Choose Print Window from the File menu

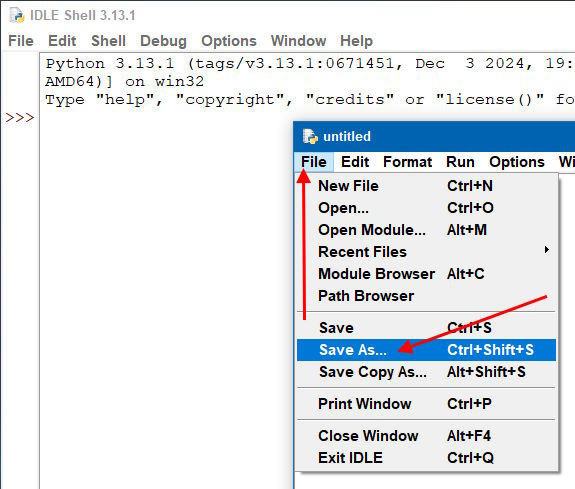[426, 404]
